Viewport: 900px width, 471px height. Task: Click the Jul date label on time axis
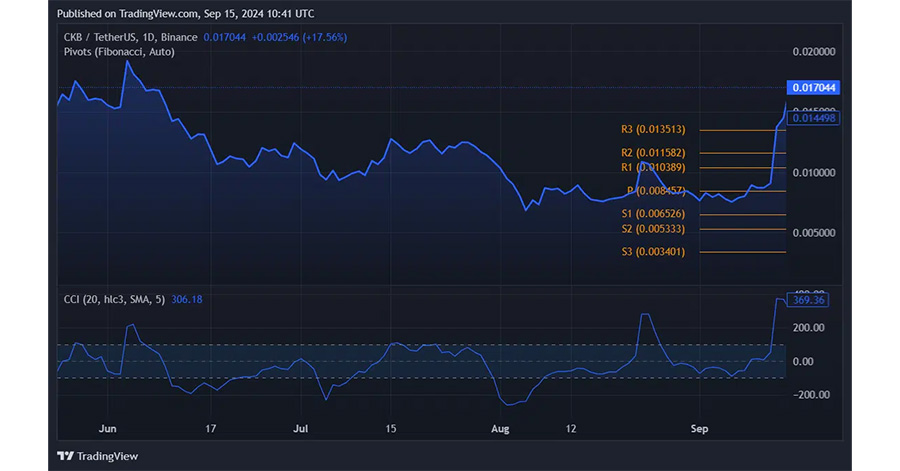[x=300, y=429]
